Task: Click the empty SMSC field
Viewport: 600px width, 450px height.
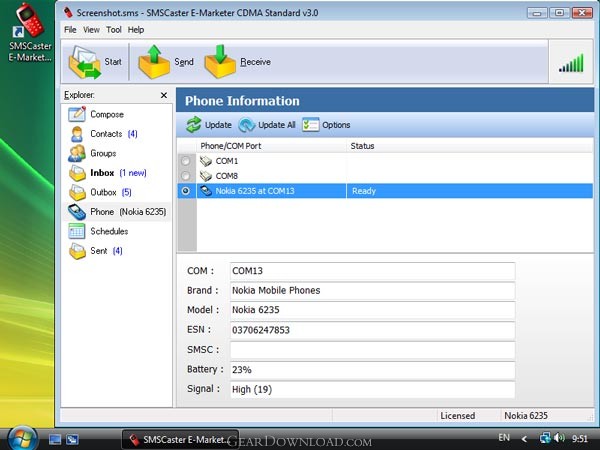Action: pos(372,350)
